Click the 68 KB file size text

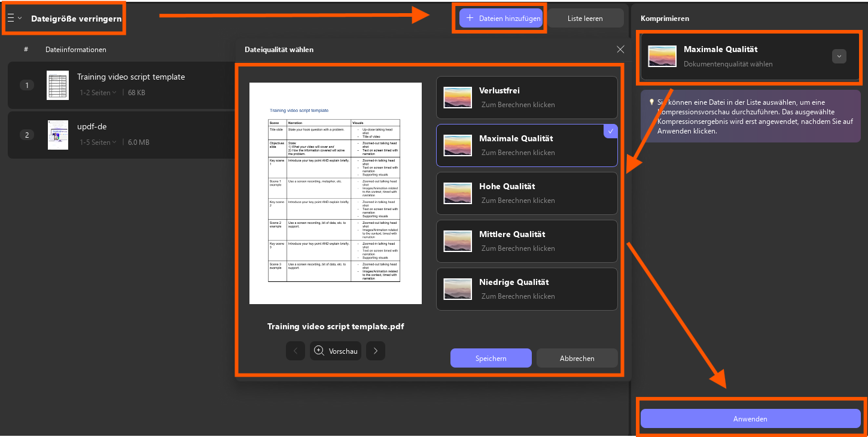click(x=136, y=93)
